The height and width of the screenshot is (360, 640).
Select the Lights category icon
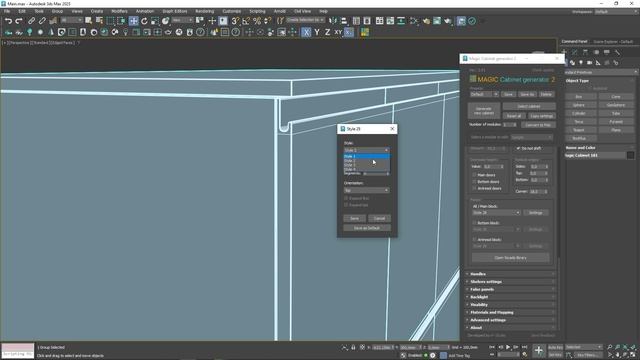tap(581, 63)
